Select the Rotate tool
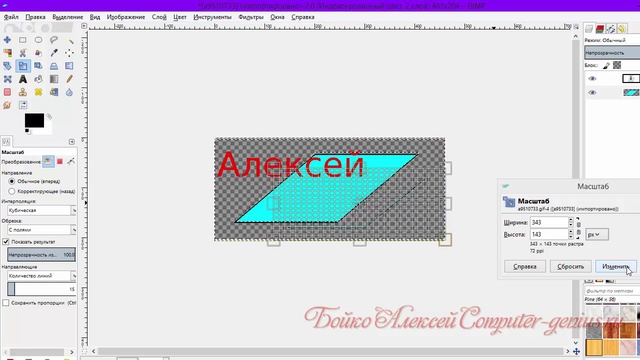This screenshot has width=640, height=360. pos(7,66)
